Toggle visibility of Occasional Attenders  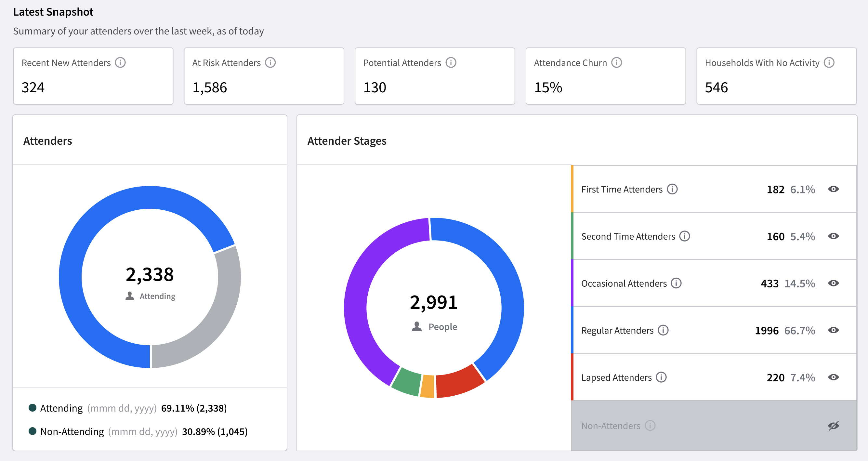pyautogui.click(x=833, y=283)
